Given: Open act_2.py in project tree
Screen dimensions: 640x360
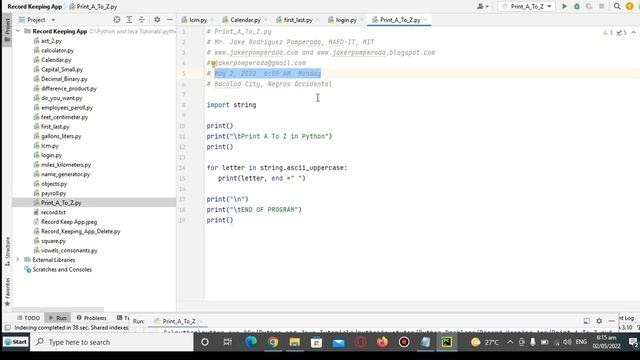Looking at the screenshot, I should coord(51,41).
